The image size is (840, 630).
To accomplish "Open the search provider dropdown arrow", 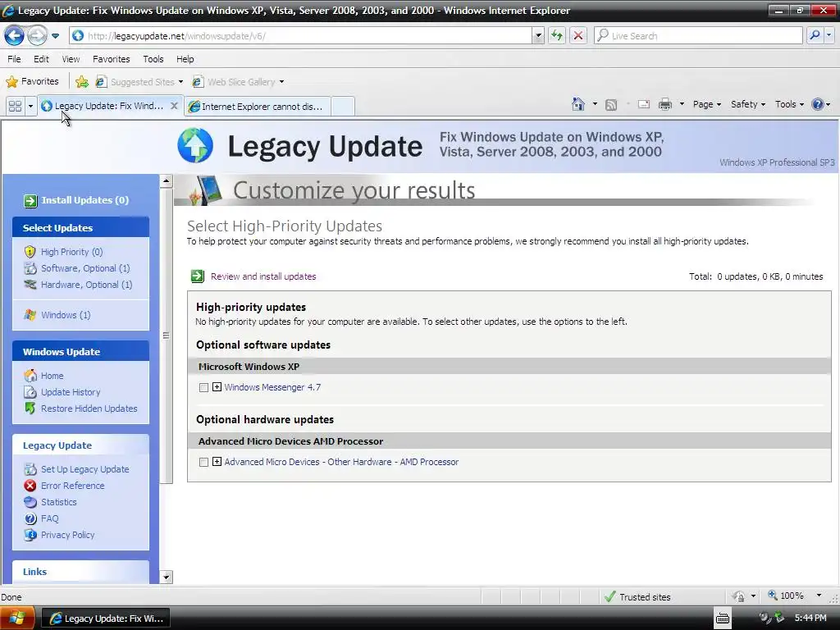I will tap(829, 36).
